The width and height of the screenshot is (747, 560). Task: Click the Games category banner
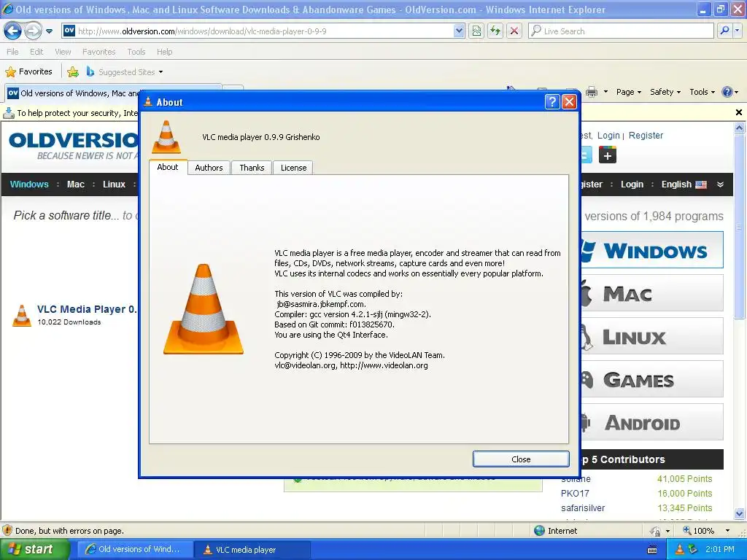[x=652, y=379]
